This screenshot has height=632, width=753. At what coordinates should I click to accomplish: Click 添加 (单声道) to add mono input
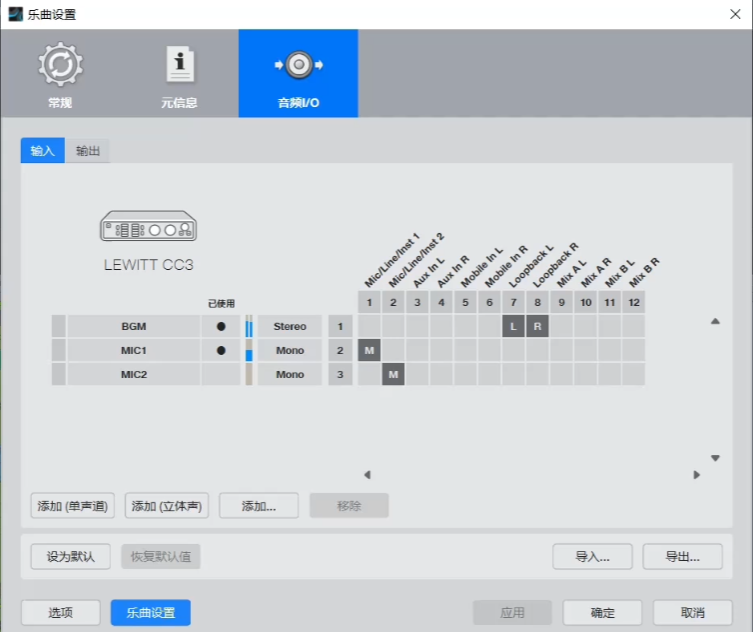tap(73, 506)
